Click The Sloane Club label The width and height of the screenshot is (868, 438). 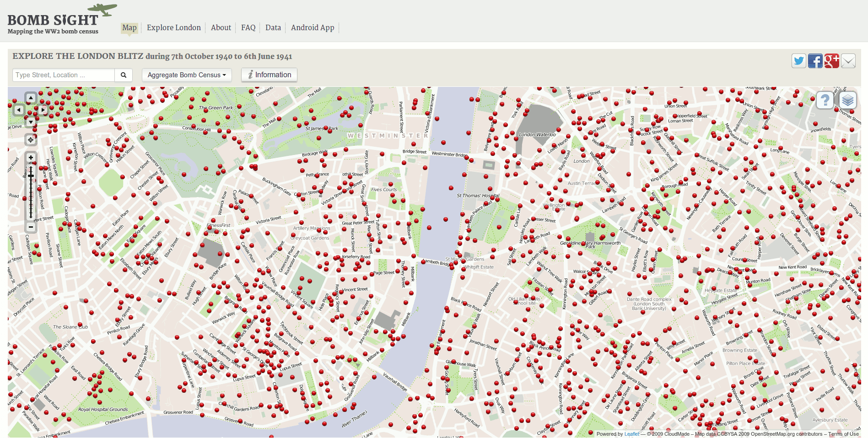[x=70, y=327]
